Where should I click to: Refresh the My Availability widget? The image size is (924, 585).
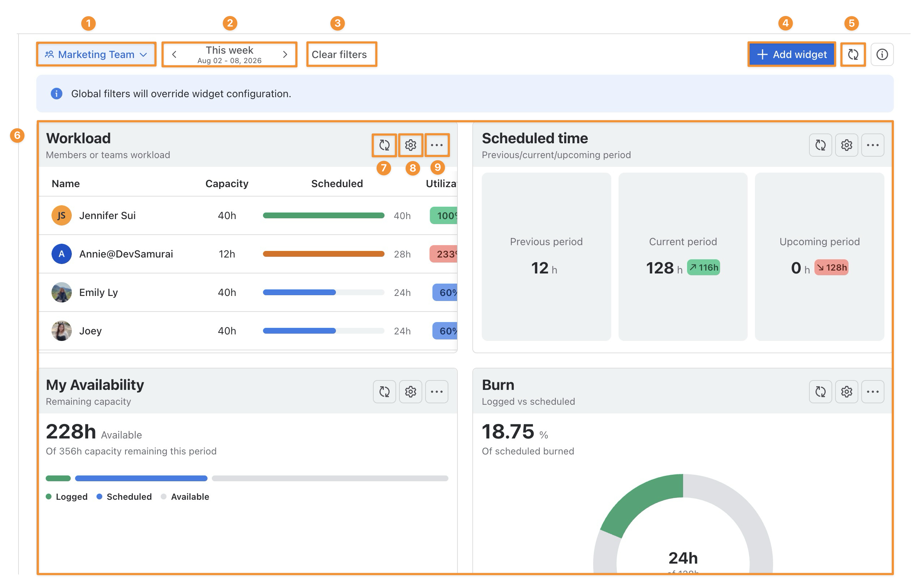point(384,392)
